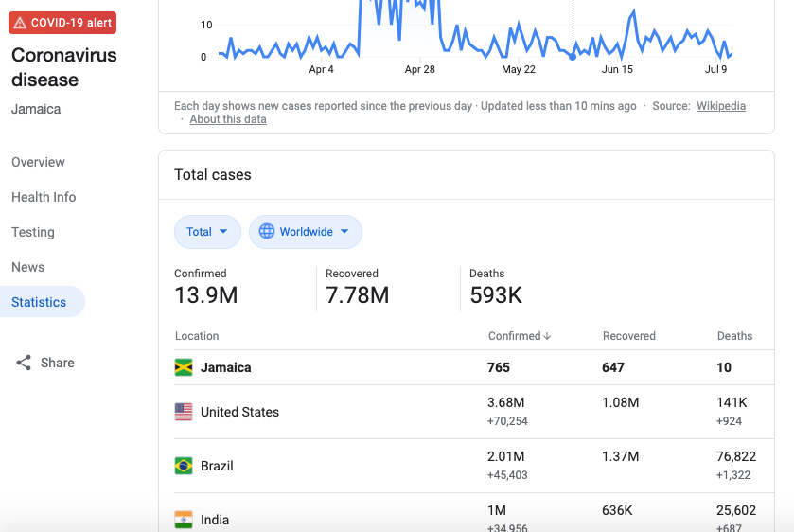Viewport: 794px width, 532px height.
Task: Go to the Overview section
Action: pyautogui.click(x=38, y=162)
